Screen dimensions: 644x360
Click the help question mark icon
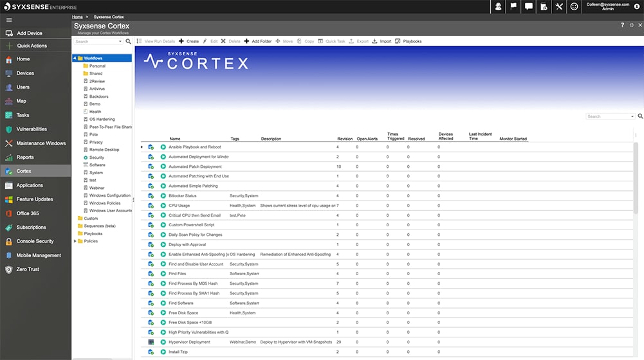[x=622, y=25]
